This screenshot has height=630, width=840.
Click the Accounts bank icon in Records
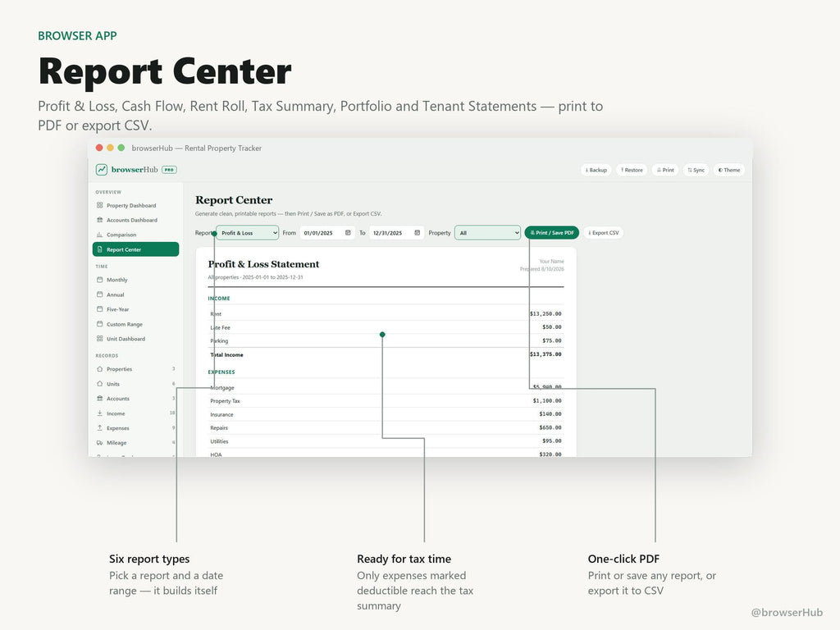99,399
